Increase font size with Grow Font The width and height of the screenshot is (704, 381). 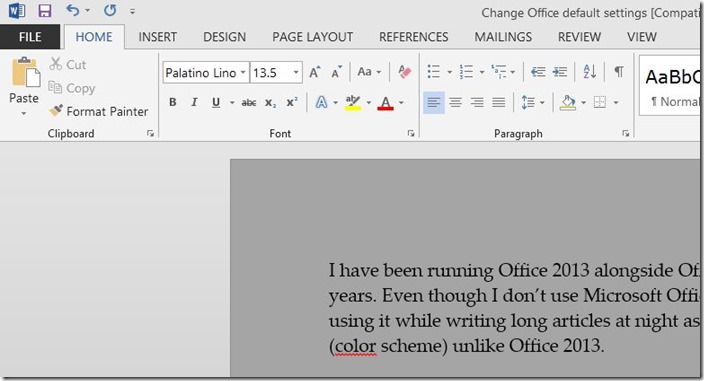click(x=315, y=72)
